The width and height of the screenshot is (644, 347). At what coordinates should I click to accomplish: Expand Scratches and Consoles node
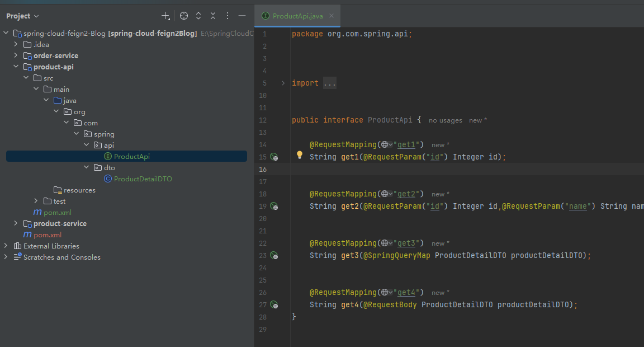click(x=6, y=257)
